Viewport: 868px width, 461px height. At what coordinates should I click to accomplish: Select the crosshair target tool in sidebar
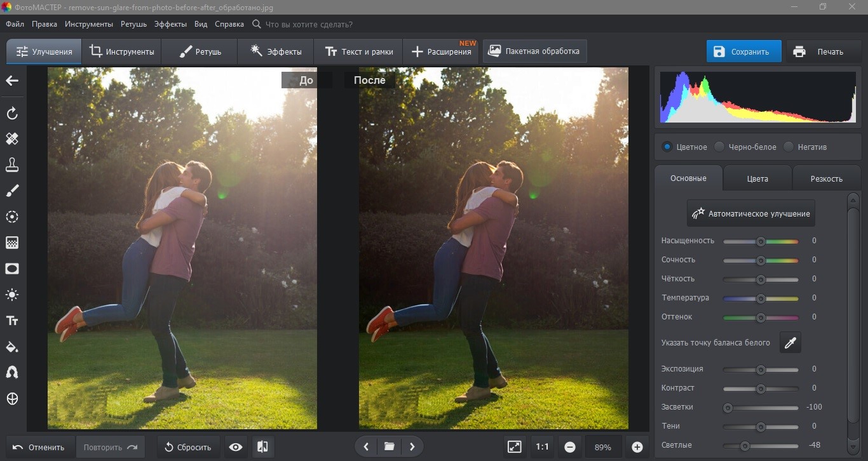(x=12, y=399)
